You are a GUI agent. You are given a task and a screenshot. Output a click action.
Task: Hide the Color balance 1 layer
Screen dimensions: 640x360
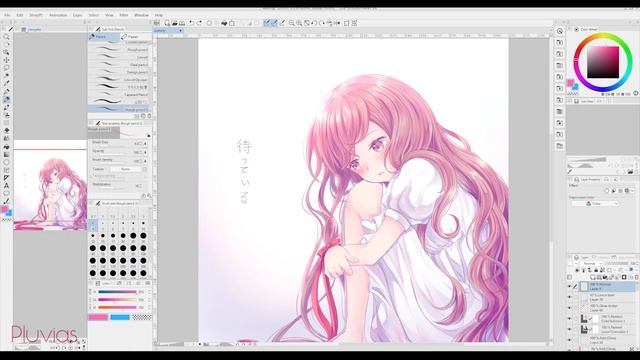[570, 318]
